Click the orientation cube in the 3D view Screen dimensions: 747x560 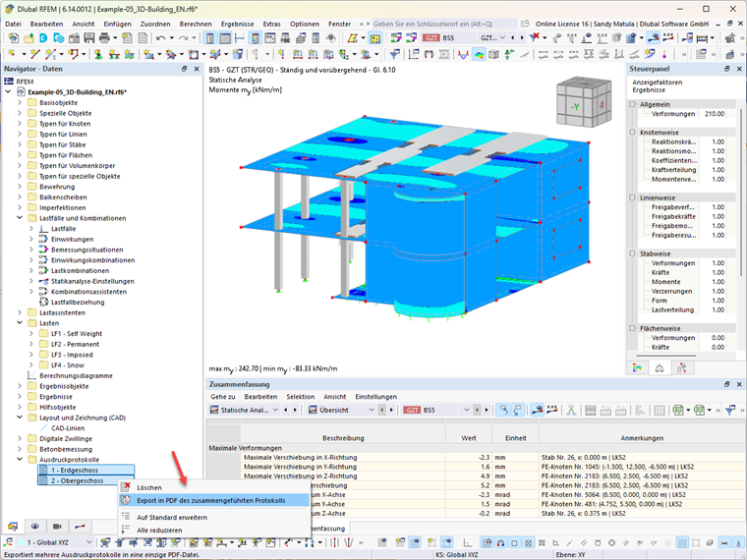tap(583, 103)
